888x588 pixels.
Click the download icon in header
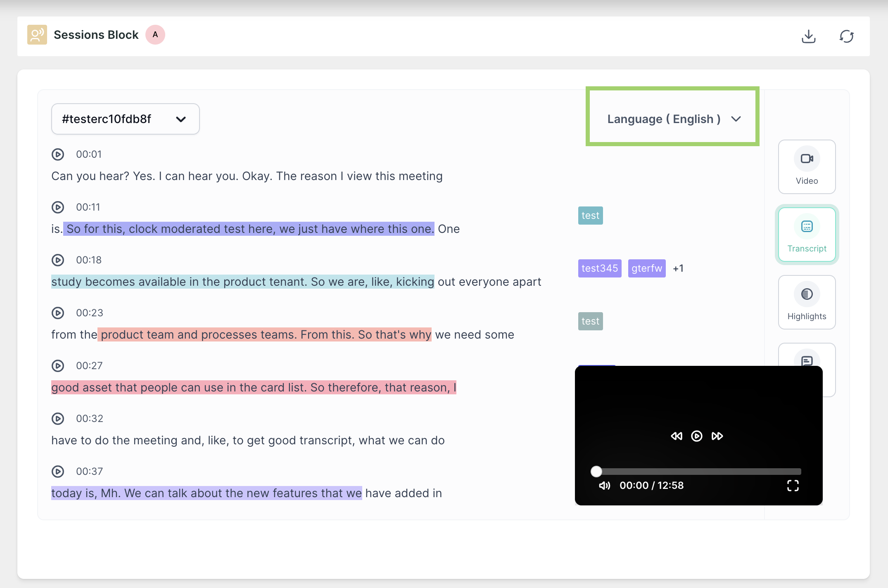pyautogui.click(x=808, y=36)
